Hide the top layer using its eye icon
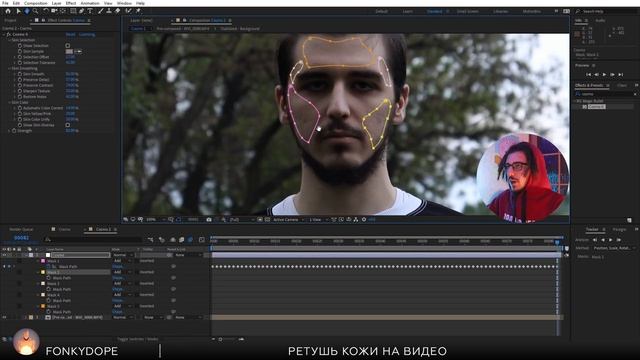Image resolution: width=640 pixels, height=360 pixels. 4,255
